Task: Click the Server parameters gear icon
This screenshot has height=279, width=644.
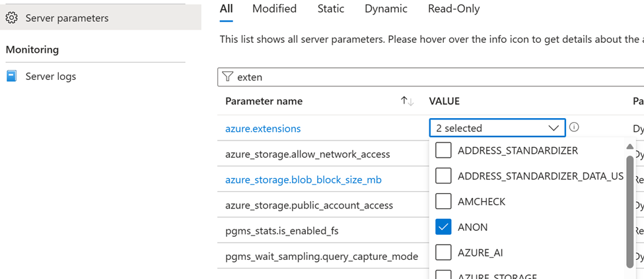Action: point(11,18)
